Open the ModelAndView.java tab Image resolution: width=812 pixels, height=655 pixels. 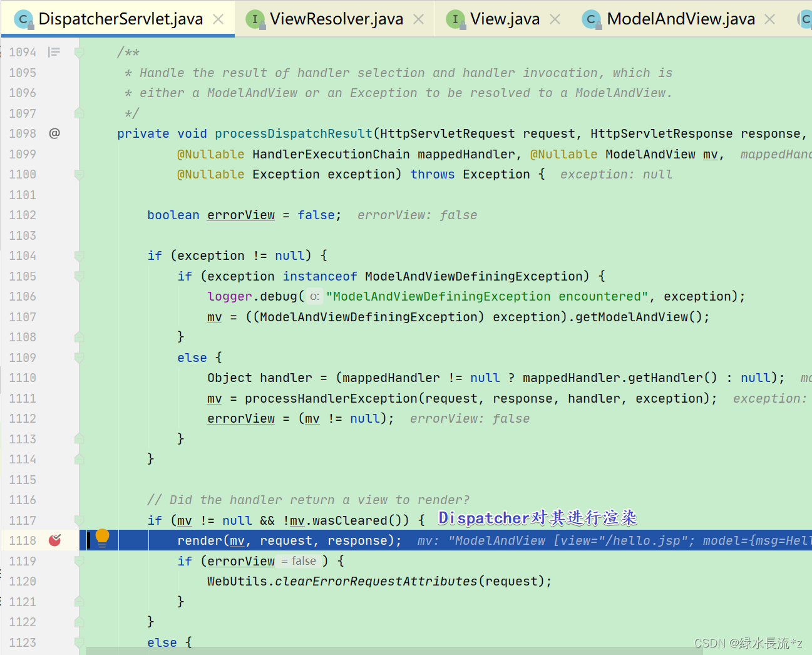point(680,19)
